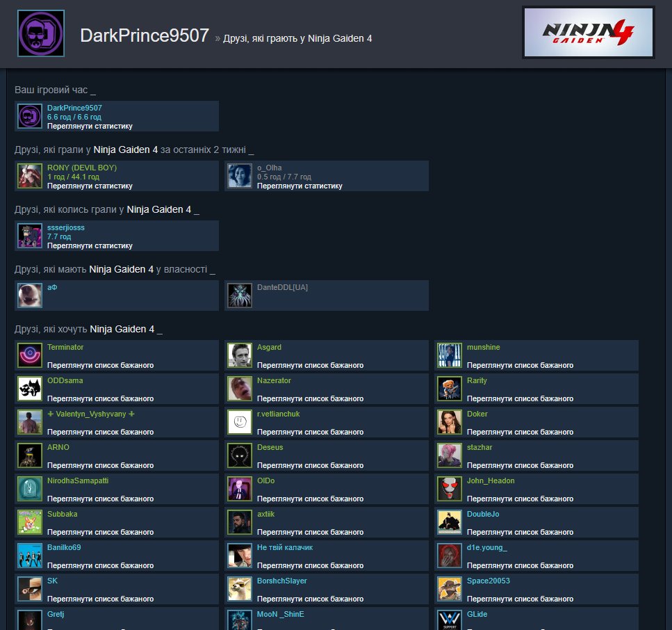672x630 pixels.
Task: Click the RONY (DEVIL BOY) avatar
Action: [x=30, y=176]
